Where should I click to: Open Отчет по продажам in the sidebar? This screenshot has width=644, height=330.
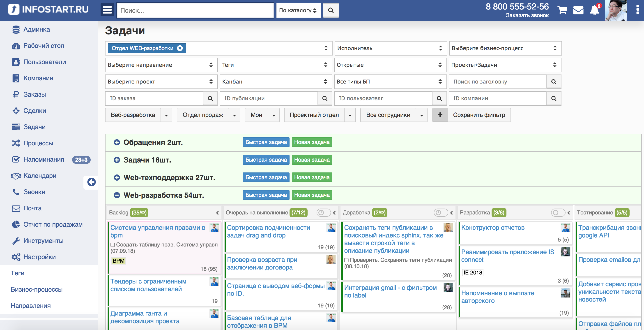coord(53,225)
